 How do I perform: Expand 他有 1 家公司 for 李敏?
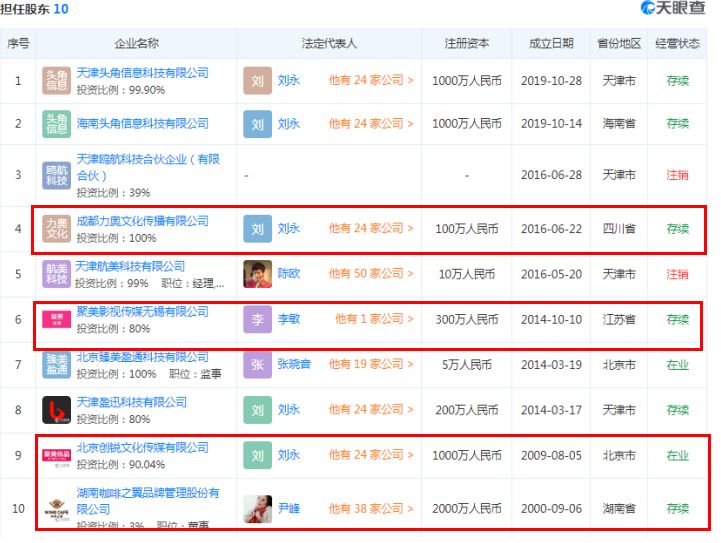pos(374,319)
